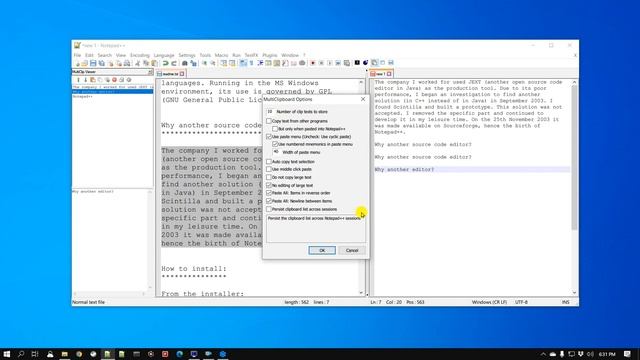Viewport: 640px width, 360px height.
Task: Open the Encoding menu
Action: click(140, 55)
